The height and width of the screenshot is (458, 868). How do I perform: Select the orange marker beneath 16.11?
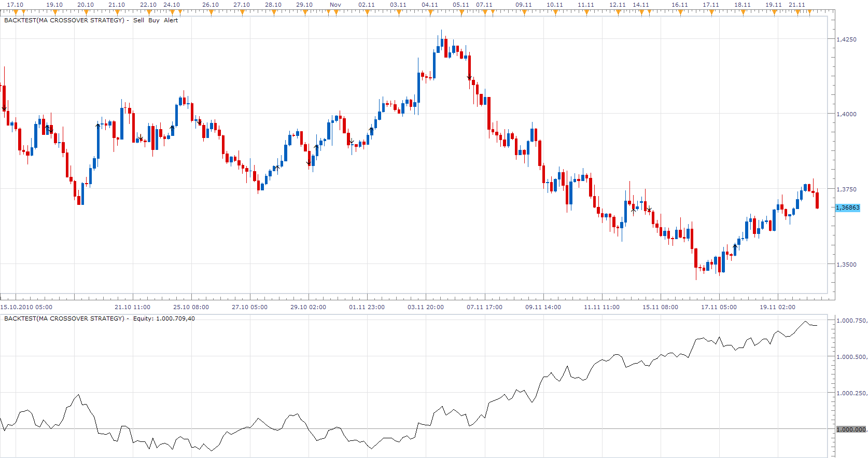coord(679,12)
